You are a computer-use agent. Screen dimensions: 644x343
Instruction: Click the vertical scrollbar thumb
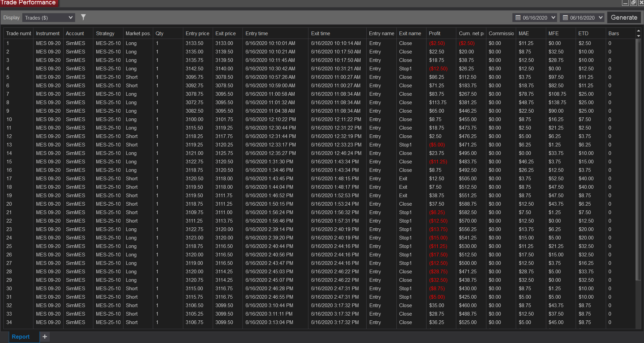(638, 160)
